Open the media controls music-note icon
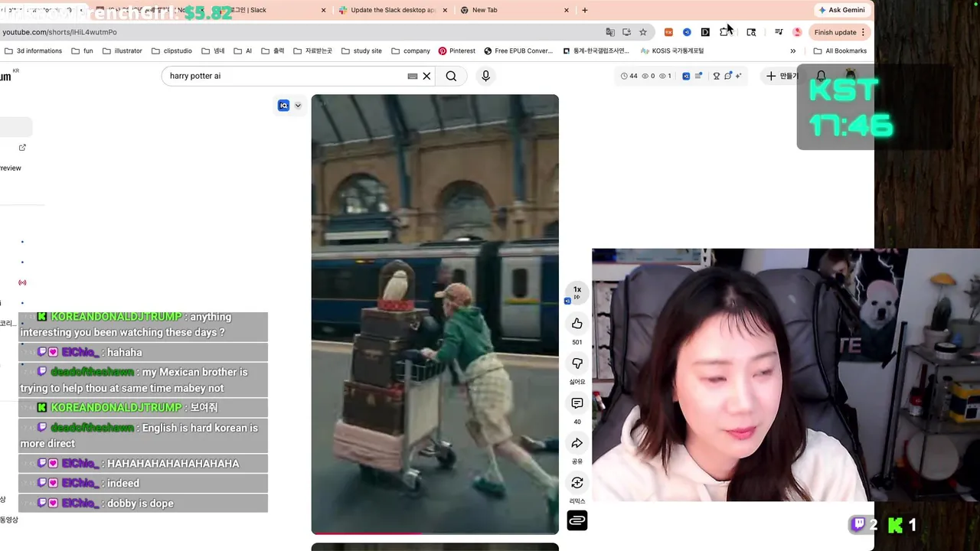The height and width of the screenshot is (551, 980). coord(779,32)
